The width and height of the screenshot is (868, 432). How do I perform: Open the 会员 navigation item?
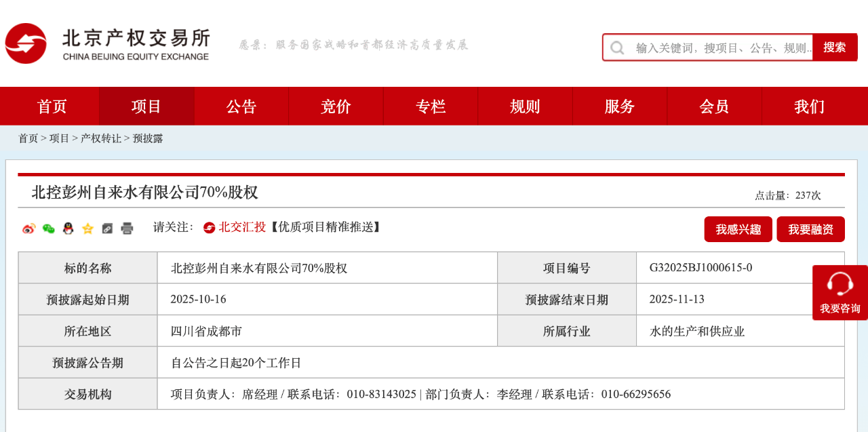[714, 106]
